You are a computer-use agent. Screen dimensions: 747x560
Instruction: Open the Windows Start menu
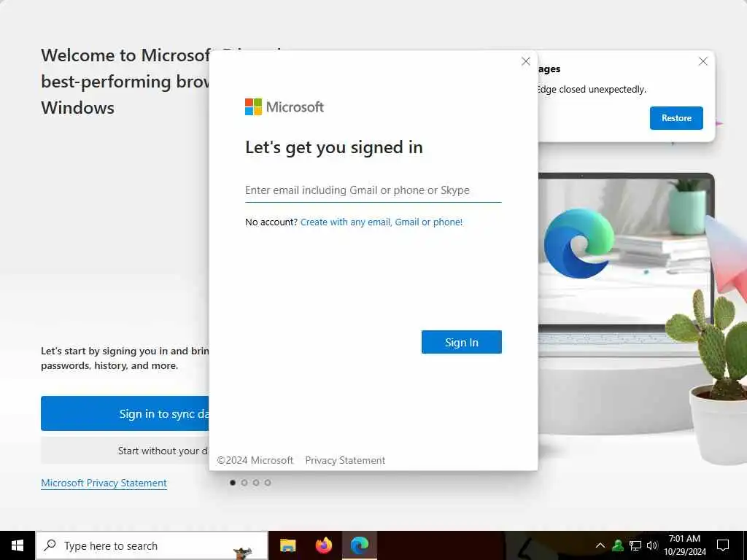[x=18, y=545]
